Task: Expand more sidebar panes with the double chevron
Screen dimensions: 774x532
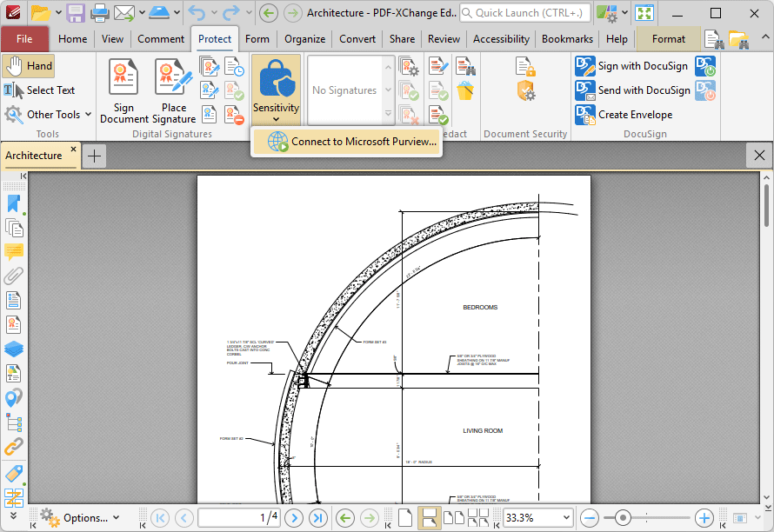Action: coord(13,515)
